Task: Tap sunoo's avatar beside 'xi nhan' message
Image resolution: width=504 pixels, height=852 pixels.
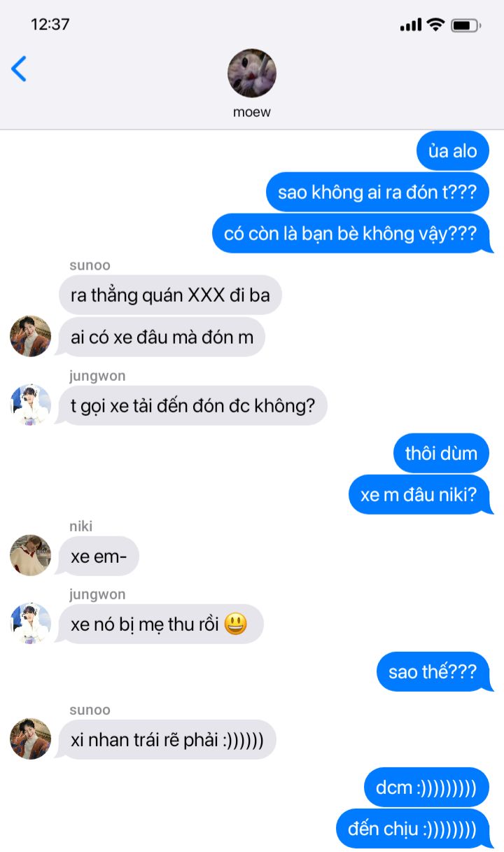Action: coord(30,739)
